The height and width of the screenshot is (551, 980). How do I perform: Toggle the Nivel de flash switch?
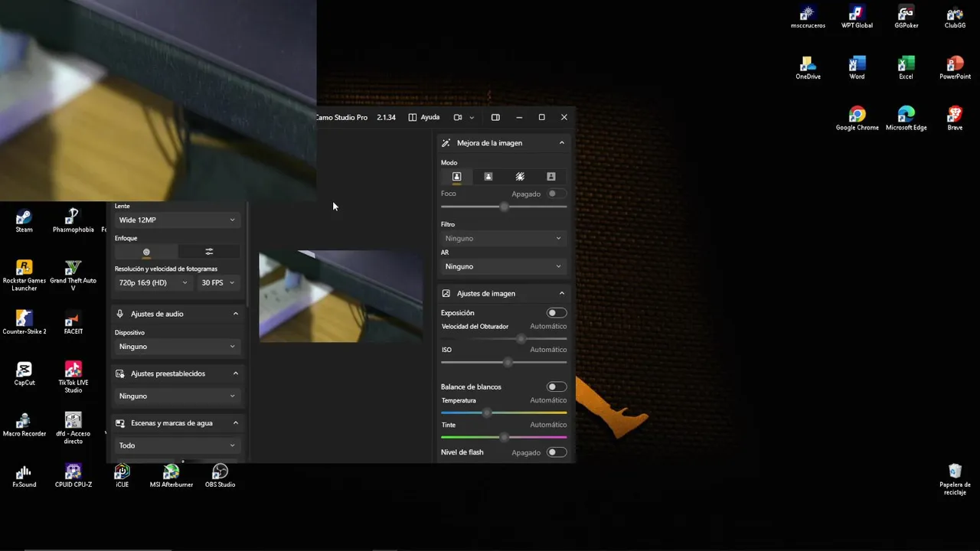pos(557,452)
